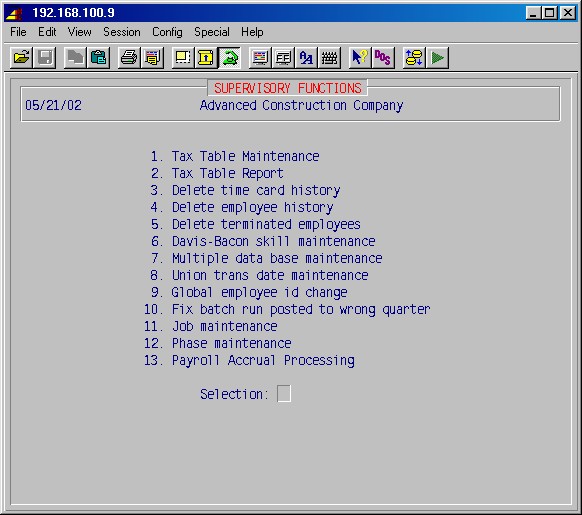Screen dimensions: 582x515
Task: Open the File menu
Action: [x=18, y=32]
